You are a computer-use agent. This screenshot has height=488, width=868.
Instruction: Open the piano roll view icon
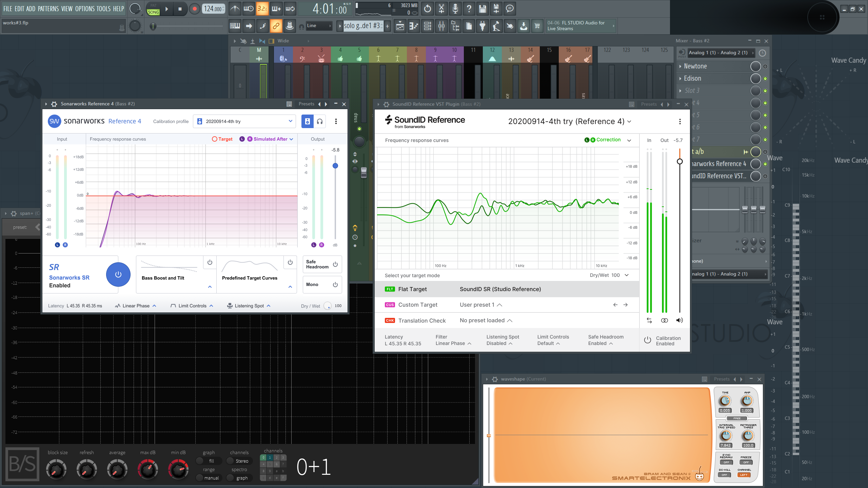pyautogui.click(x=414, y=26)
